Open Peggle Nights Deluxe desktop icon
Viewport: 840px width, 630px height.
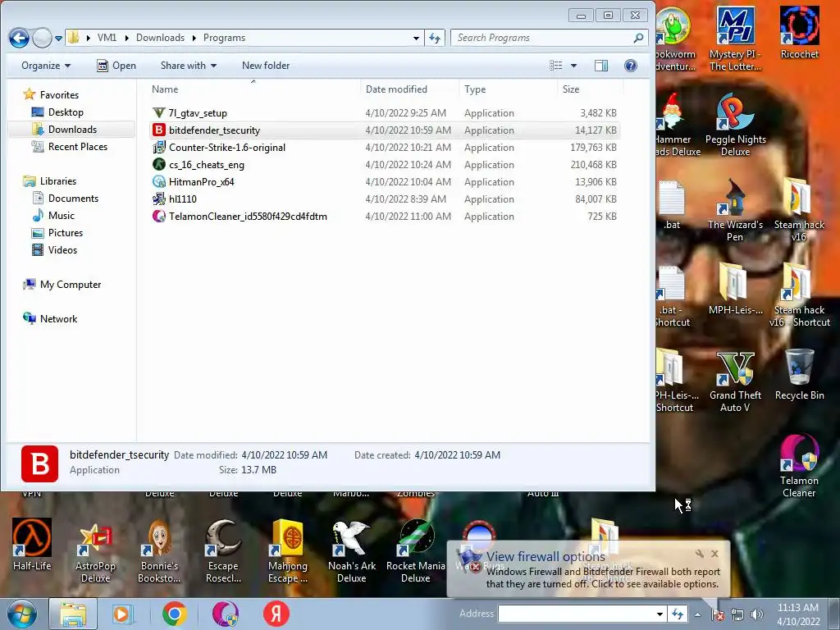[735, 126]
